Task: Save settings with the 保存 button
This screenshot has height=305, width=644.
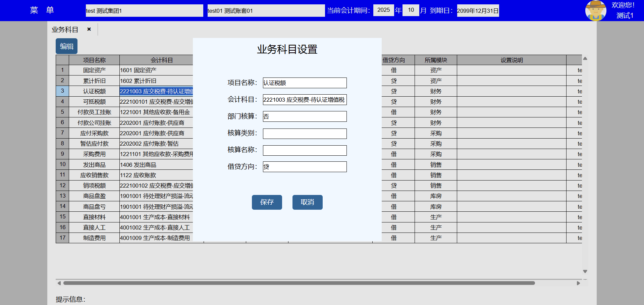Action: coord(267,202)
